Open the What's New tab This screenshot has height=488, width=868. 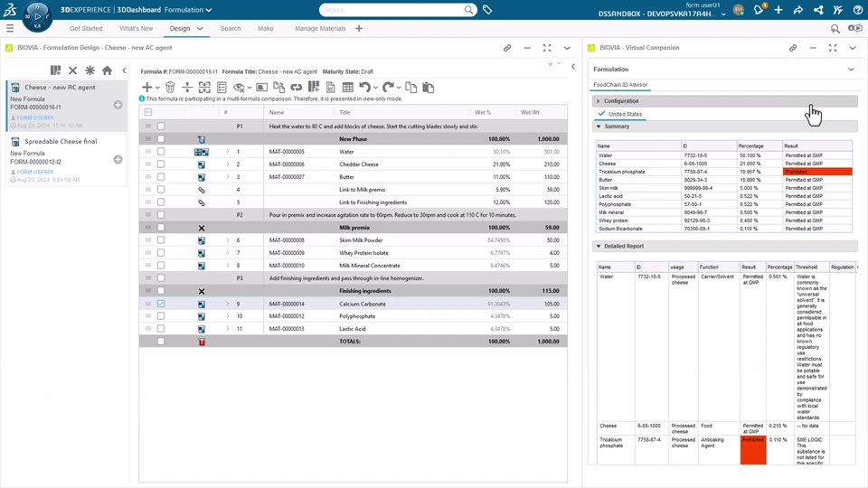(136, 28)
